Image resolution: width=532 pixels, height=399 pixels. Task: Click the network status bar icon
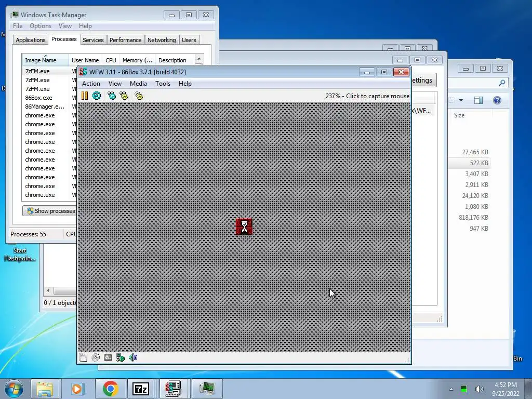121,357
